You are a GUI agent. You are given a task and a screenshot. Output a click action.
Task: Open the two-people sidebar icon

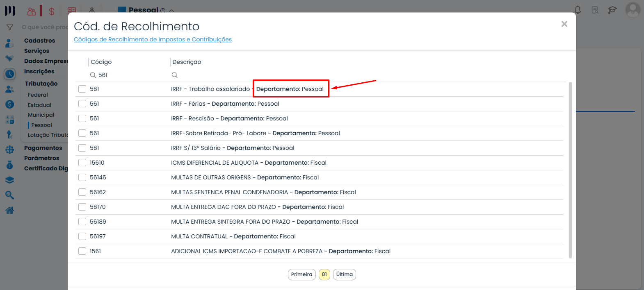[10, 89]
